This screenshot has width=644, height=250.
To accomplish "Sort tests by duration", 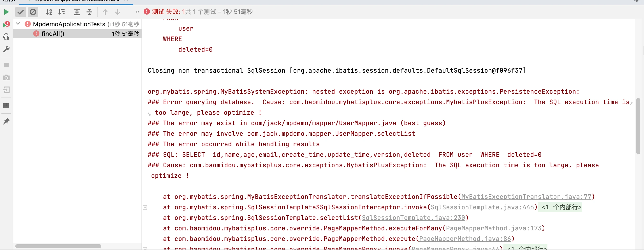I will 61,12.
